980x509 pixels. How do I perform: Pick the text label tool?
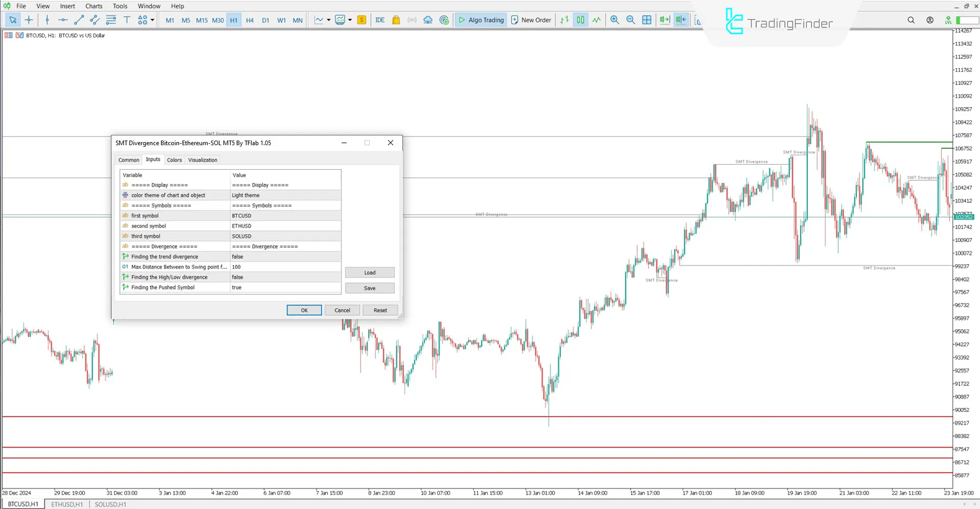127,20
